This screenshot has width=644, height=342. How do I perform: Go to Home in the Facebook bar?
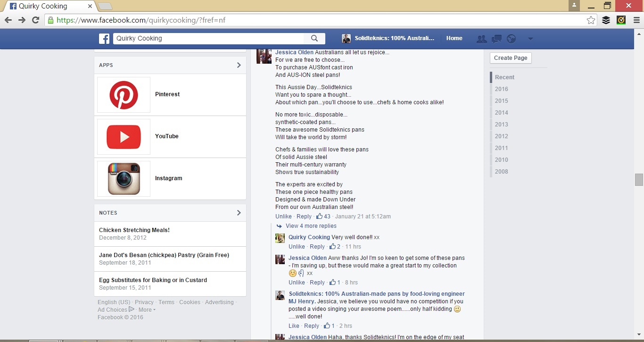[454, 38]
